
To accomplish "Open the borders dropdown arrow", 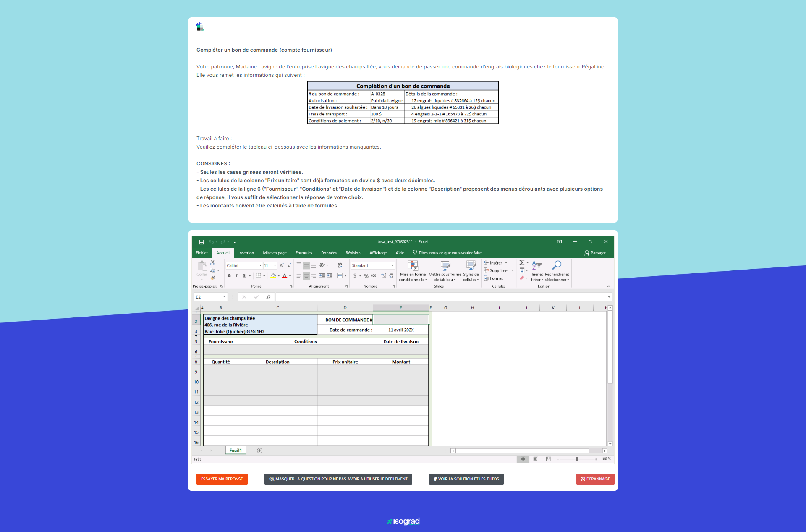I will coord(264,276).
